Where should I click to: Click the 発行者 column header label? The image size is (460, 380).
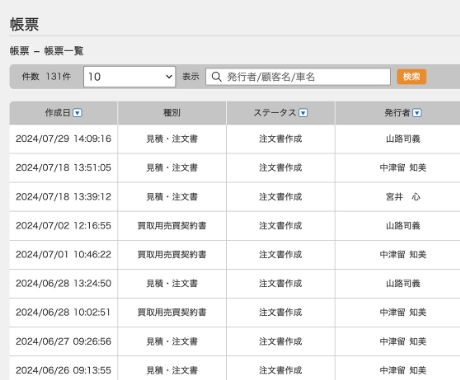(x=397, y=113)
